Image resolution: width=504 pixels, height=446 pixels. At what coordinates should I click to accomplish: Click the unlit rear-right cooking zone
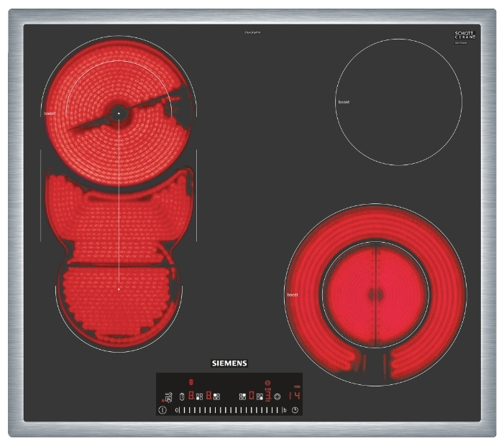coord(399,101)
